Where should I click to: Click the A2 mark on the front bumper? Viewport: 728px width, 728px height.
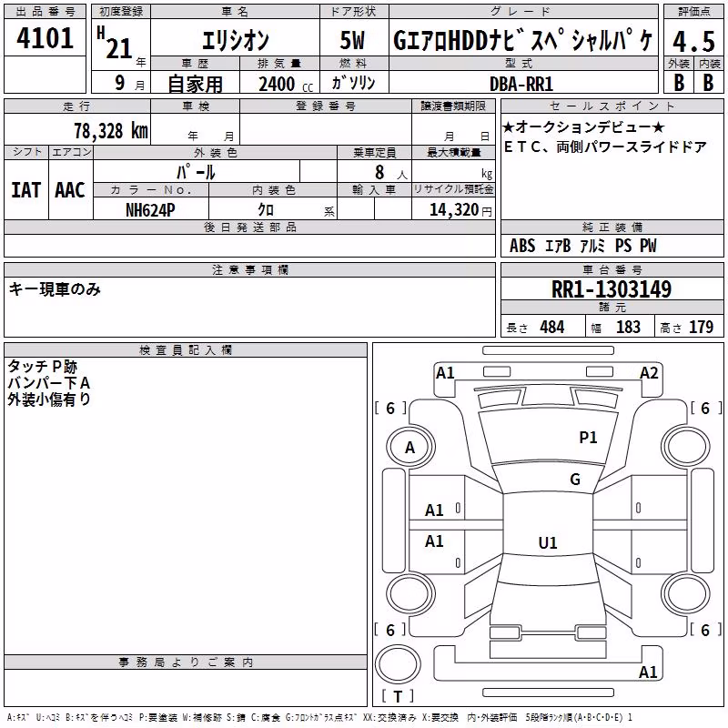click(649, 373)
